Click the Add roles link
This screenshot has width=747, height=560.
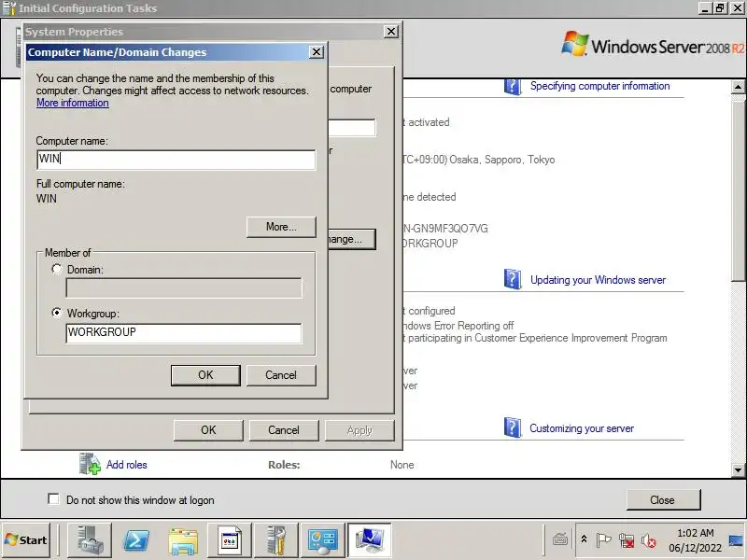[x=126, y=464]
